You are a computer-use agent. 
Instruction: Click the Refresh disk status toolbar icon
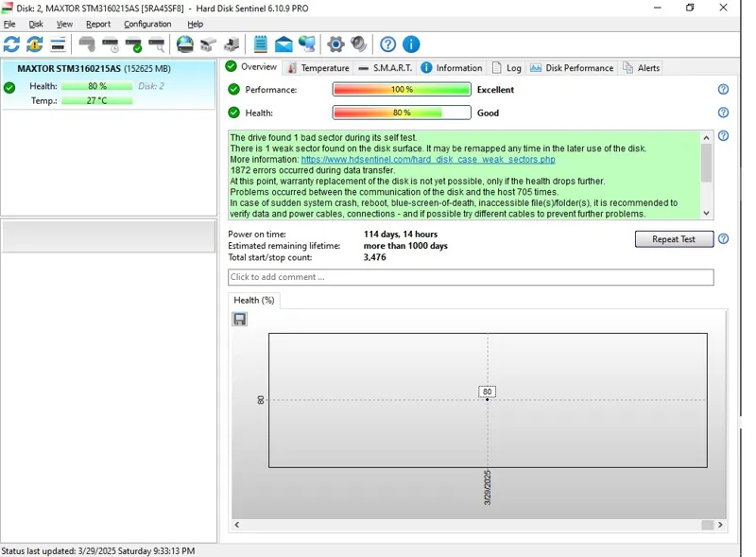click(11, 44)
